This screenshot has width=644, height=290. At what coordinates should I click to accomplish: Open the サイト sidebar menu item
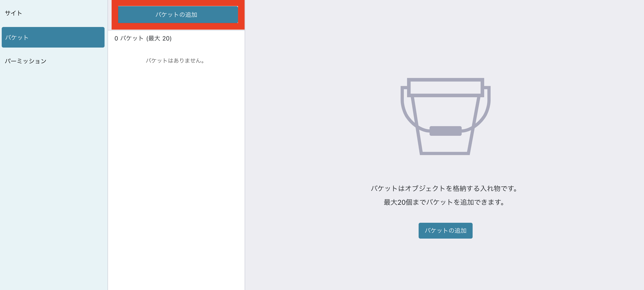[x=13, y=13]
